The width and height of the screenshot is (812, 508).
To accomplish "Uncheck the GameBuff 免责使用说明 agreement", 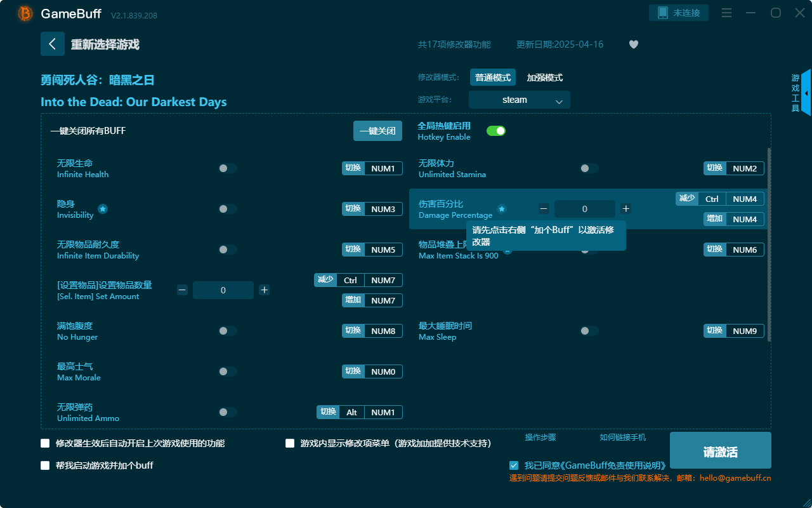I will 514,465.
